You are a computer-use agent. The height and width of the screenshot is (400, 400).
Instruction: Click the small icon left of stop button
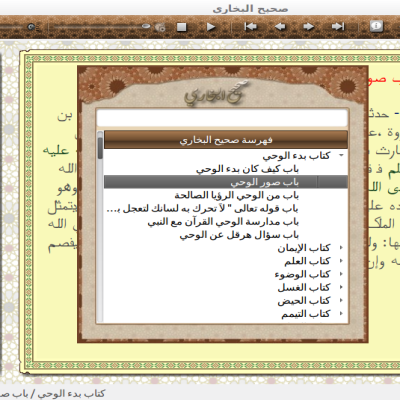coord(160,27)
